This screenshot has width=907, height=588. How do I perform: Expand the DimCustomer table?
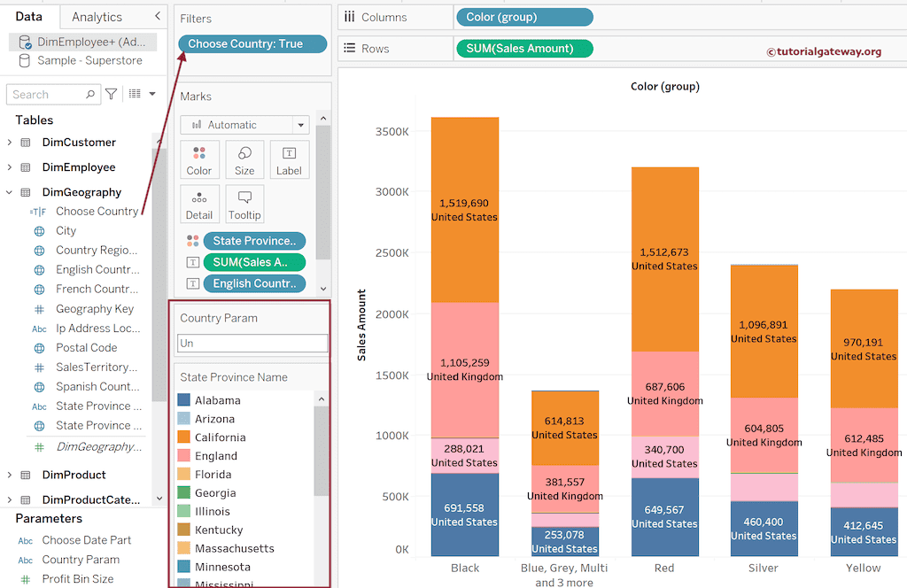(10, 142)
